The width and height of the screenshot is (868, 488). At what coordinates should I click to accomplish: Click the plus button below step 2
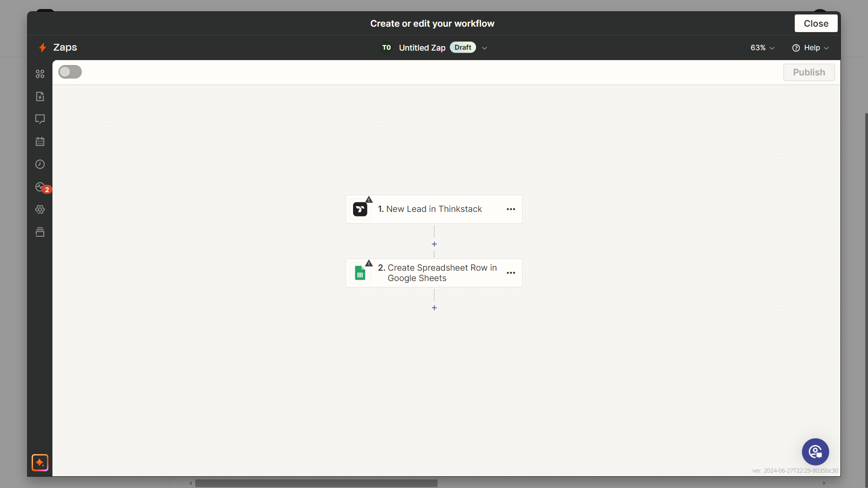coord(434,308)
